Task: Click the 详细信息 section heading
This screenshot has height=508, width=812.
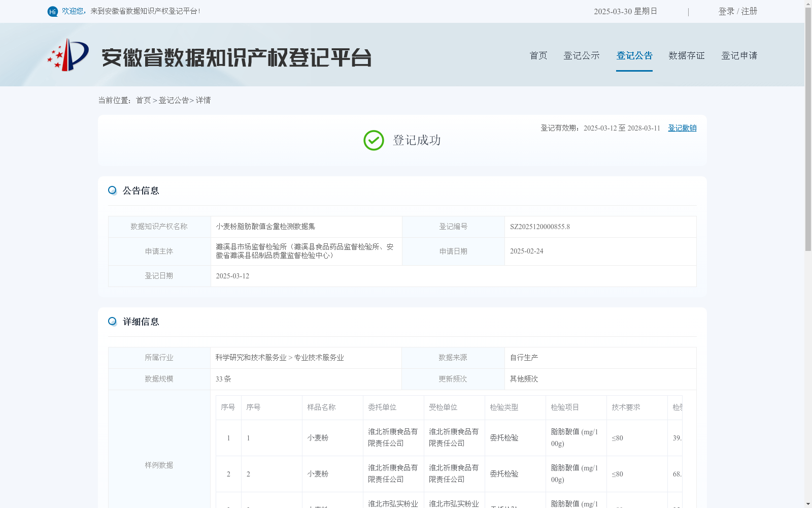Action: click(x=141, y=322)
